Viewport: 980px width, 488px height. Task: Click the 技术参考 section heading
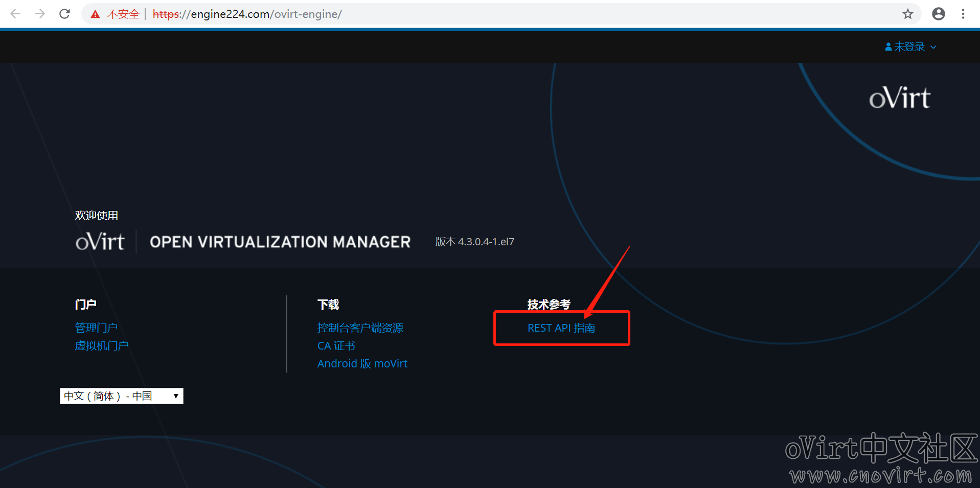(x=549, y=305)
